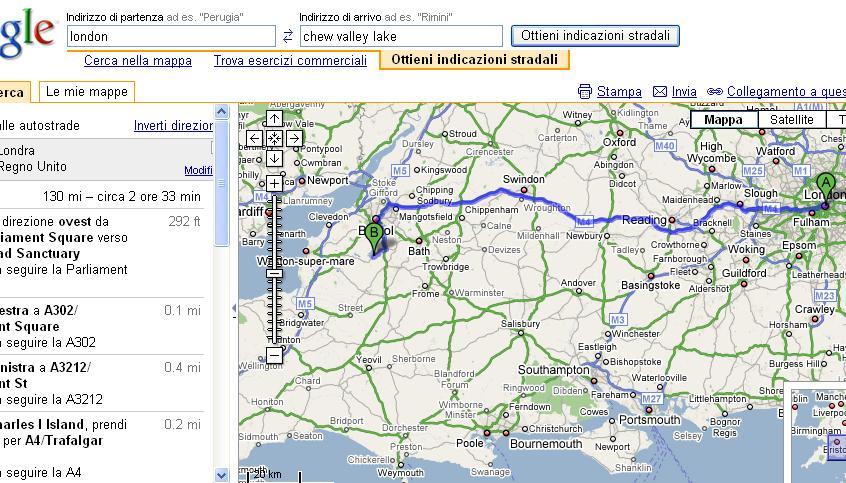
Task: Pan the map down with arrow
Action: click(274, 158)
